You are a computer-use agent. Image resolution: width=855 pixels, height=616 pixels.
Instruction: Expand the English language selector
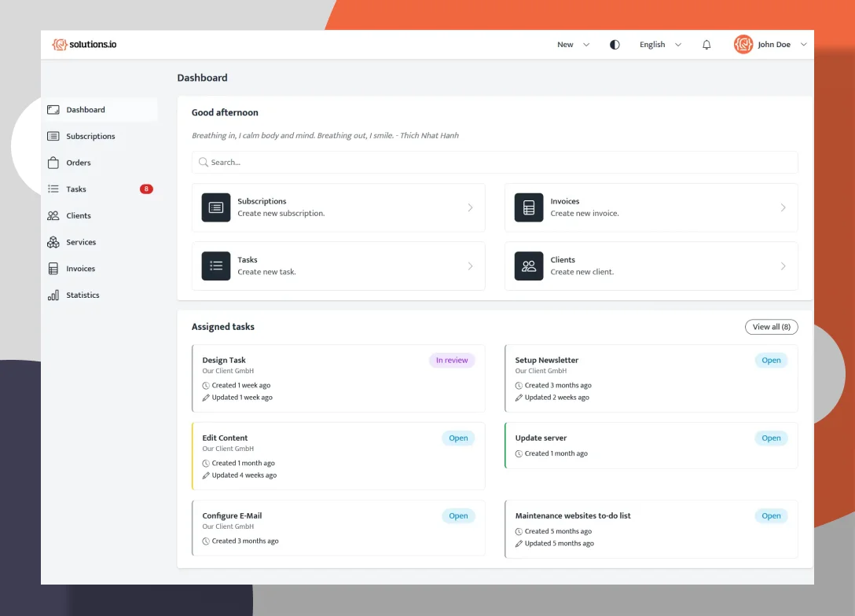(660, 45)
